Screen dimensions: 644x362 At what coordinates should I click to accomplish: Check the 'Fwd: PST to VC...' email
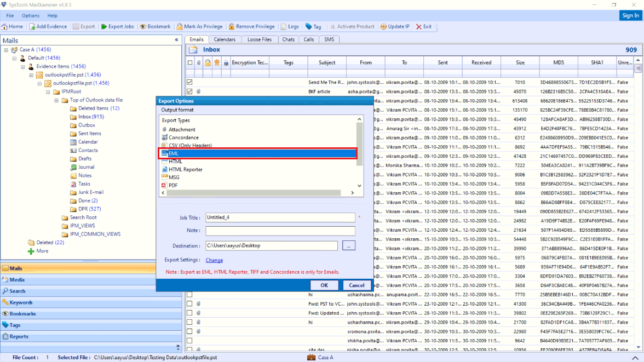tap(189, 303)
